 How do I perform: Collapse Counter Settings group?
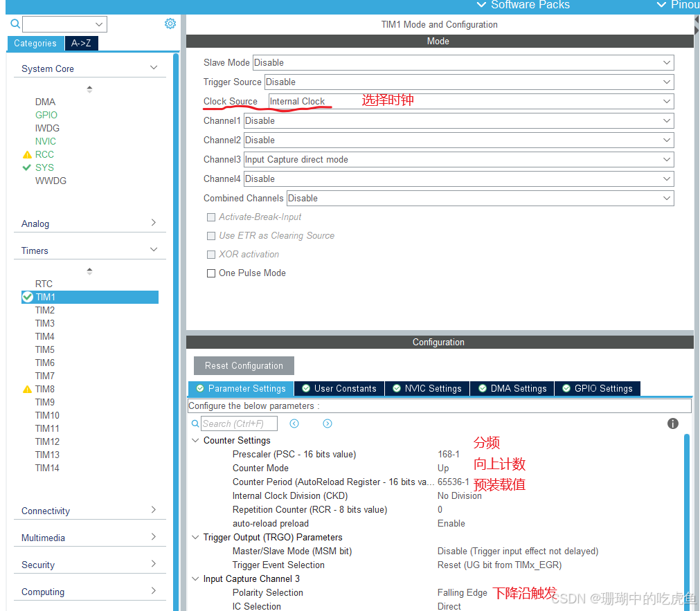point(195,440)
